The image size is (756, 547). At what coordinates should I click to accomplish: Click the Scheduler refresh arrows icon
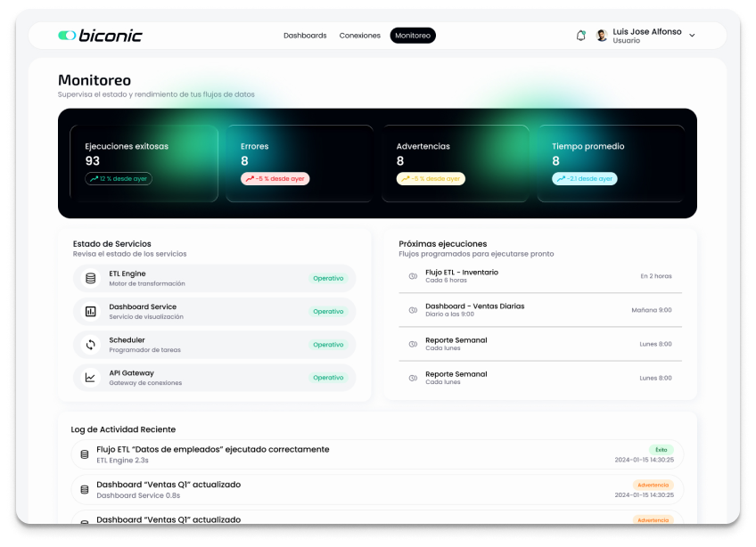coord(90,345)
